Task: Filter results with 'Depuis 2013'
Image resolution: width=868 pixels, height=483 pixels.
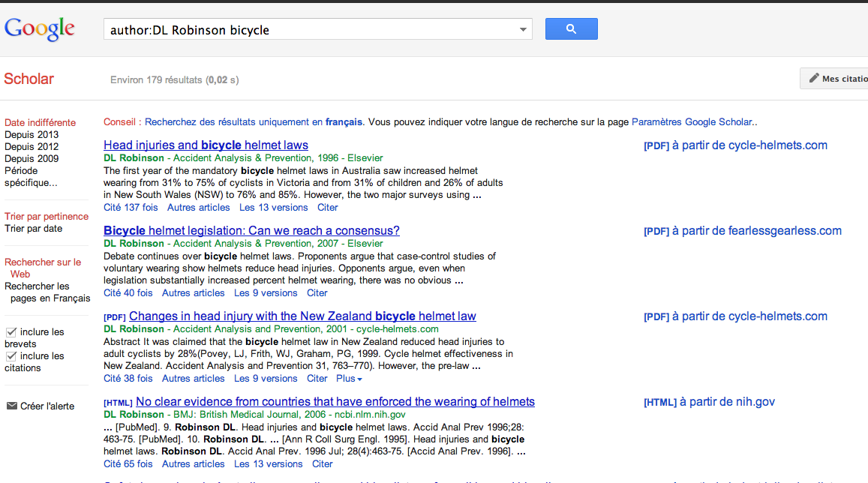Action: [x=32, y=134]
